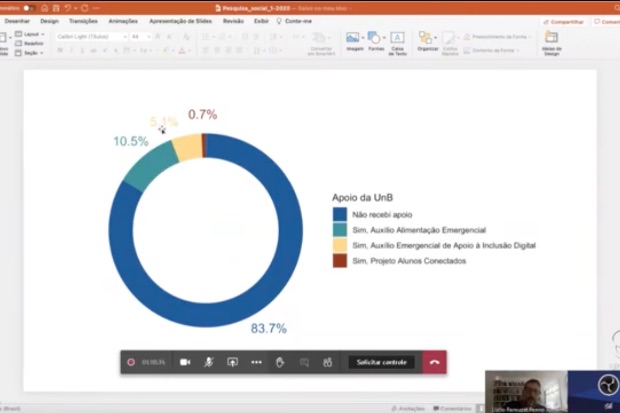Image resolution: width=620 pixels, height=413 pixels.
Task: Open the Ideias de Design pane
Action: (x=552, y=43)
